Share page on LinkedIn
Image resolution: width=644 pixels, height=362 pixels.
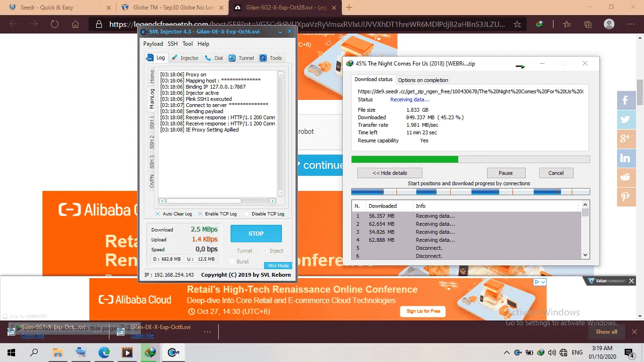626,158
